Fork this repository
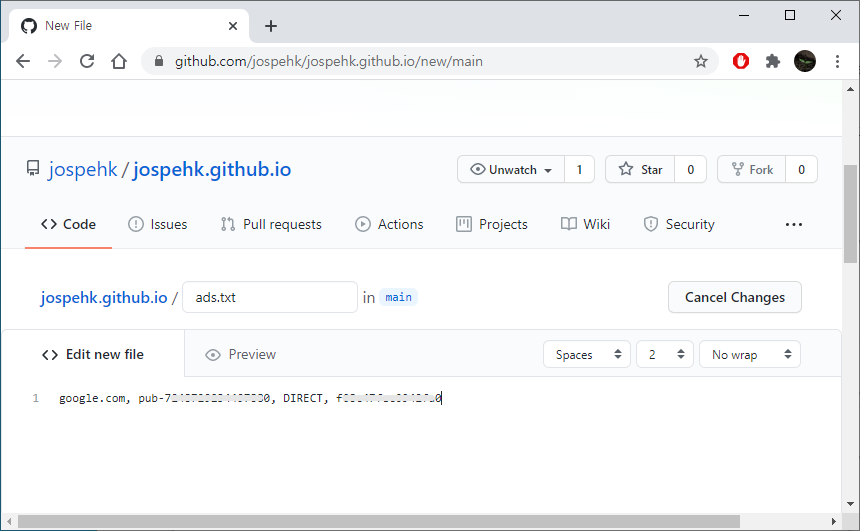The width and height of the screenshot is (860, 531). 751,170
